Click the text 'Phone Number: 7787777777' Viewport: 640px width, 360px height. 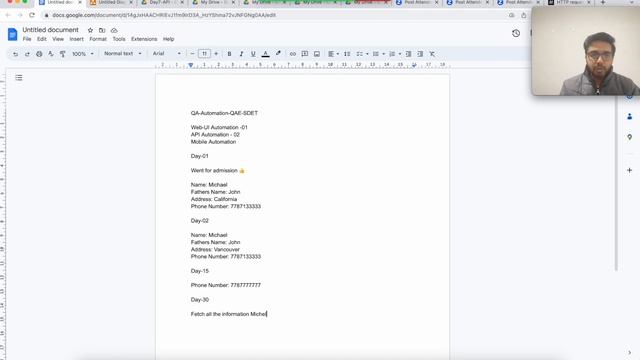pos(226,285)
